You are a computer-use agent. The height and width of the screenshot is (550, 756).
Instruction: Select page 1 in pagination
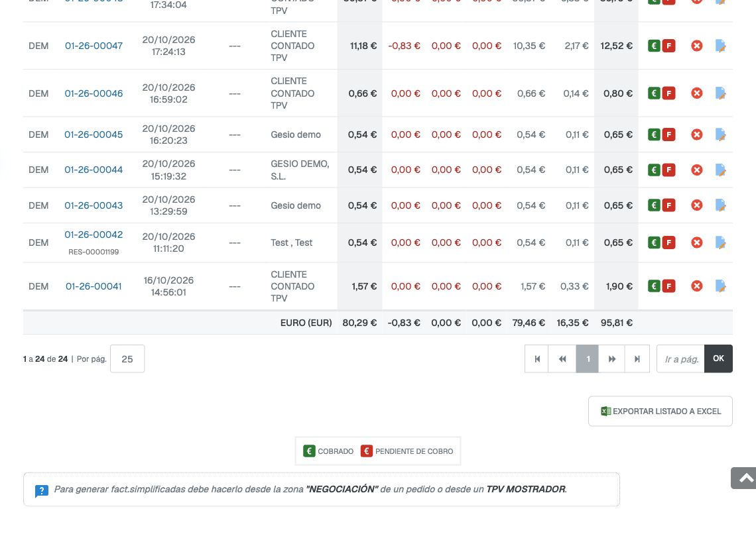coord(588,358)
